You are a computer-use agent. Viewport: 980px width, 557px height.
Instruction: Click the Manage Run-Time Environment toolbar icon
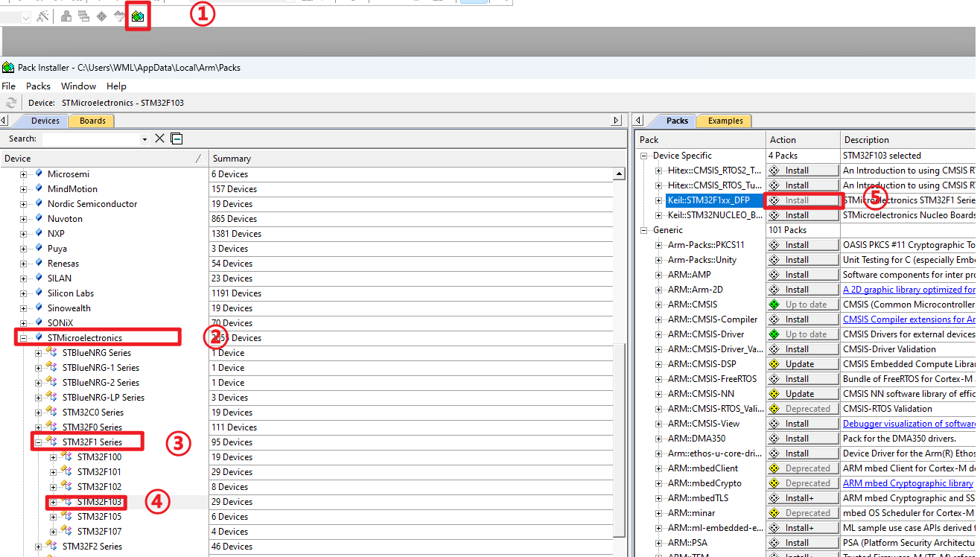[x=101, y=16]
